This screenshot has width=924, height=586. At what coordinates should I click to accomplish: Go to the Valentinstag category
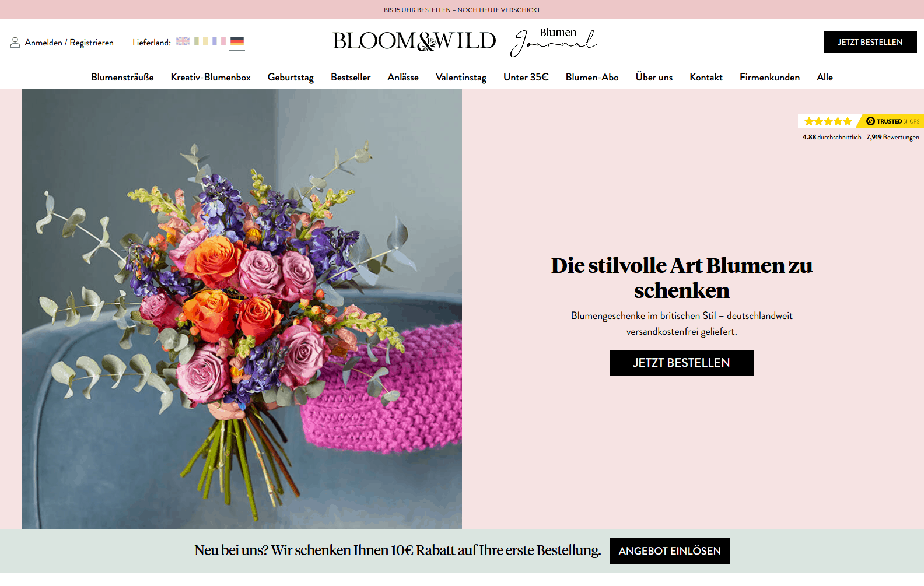click(x=461, y=77)
